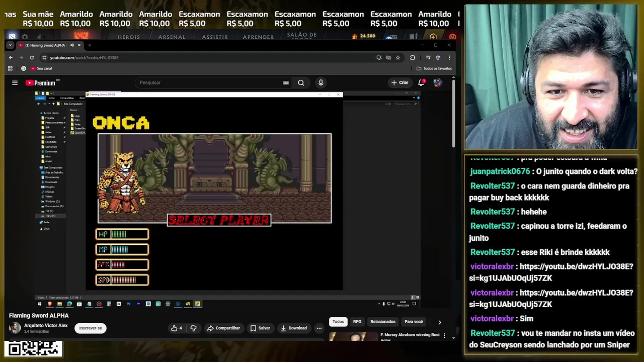Click the Download button
This screenshot has width=644, height=362.
coord(293,328)
